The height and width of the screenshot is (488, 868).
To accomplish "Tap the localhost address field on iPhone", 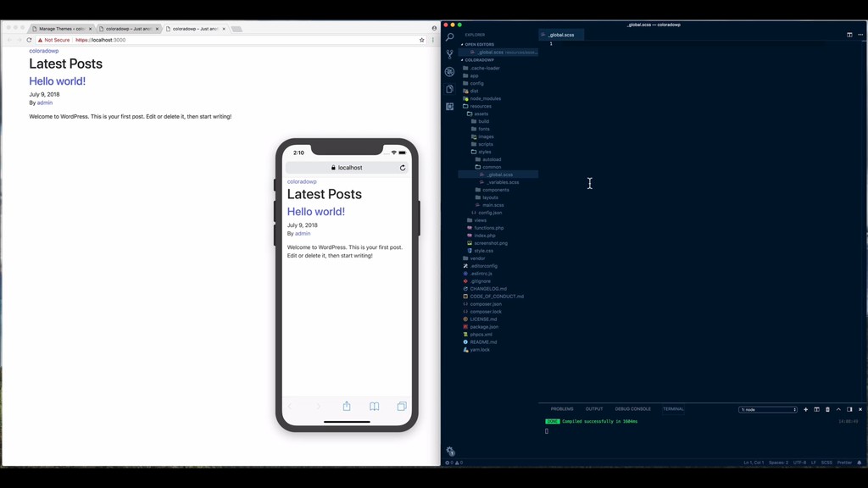I will click(347, 168).
